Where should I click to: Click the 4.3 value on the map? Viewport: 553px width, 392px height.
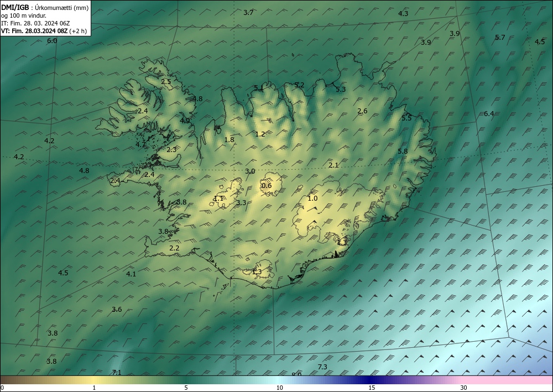[403, 14]
